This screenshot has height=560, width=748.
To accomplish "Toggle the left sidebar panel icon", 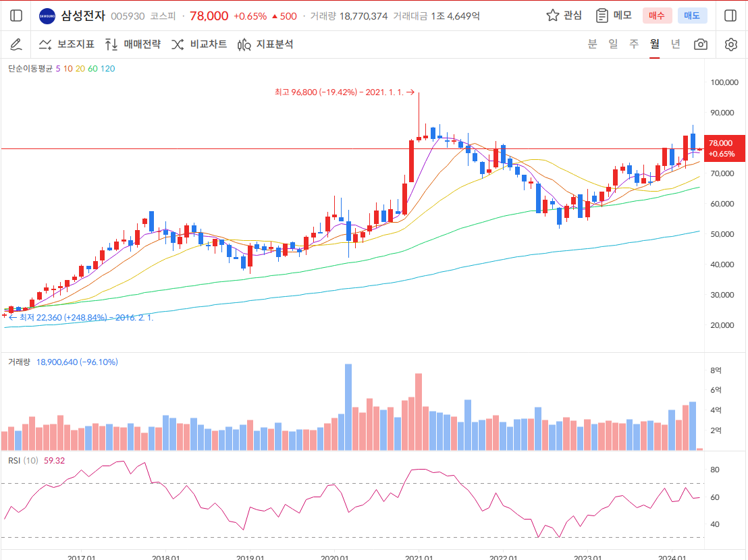I will 16,16.
